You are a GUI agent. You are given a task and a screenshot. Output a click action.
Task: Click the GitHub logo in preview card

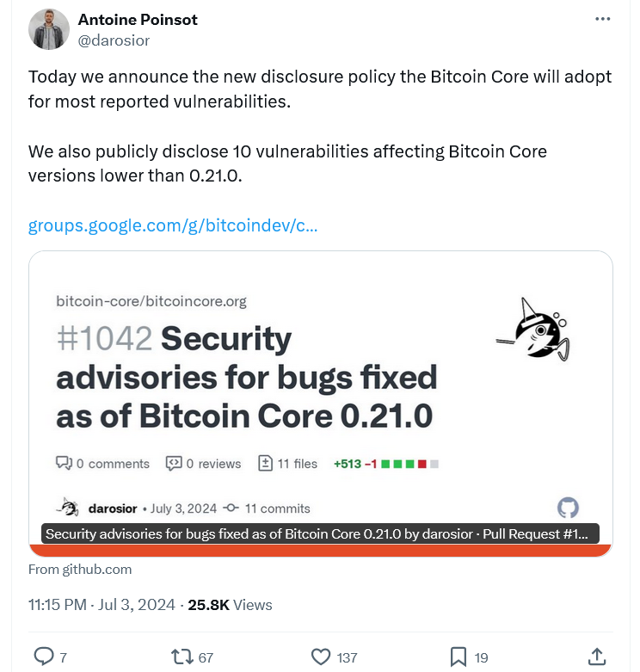click(x=568, y=508)
